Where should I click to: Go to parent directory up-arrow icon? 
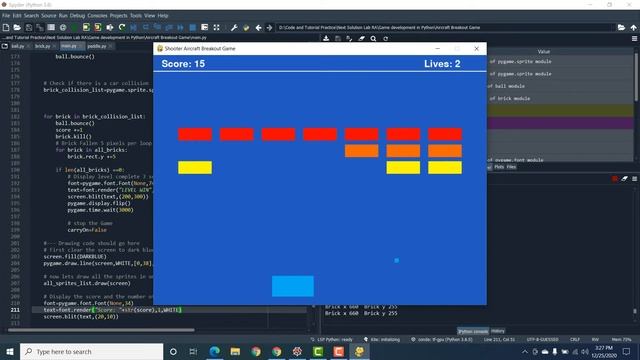click(x=633, y=28)
